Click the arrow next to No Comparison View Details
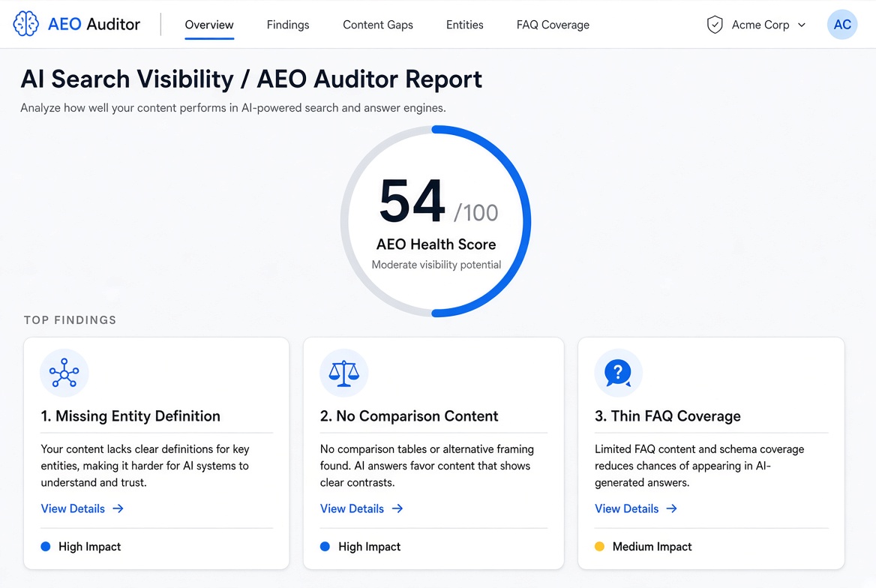The height and width of the screenshot is (588, 876). (x=397, y=508)
